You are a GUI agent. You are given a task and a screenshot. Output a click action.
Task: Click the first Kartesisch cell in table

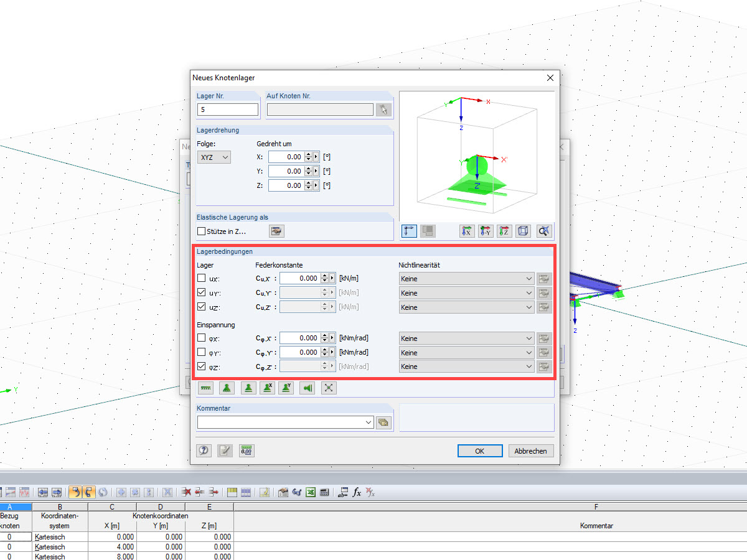[60, 536]
